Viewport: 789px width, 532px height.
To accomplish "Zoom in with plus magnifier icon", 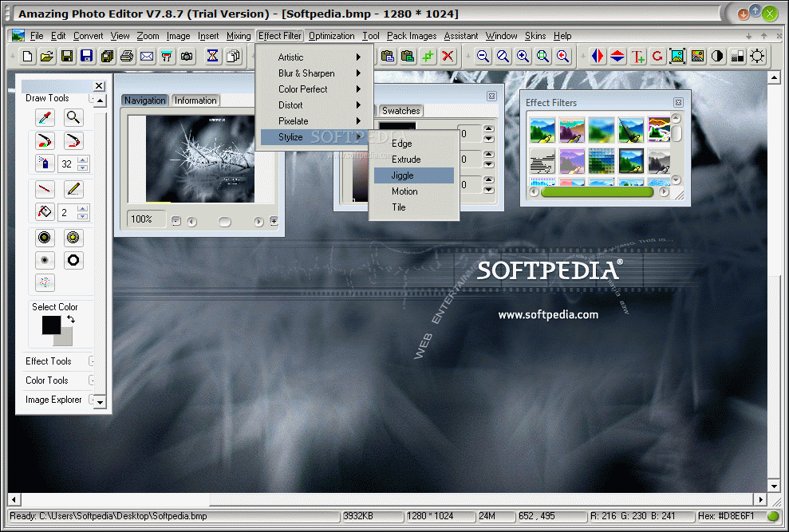I will click(x=523, y=57).
